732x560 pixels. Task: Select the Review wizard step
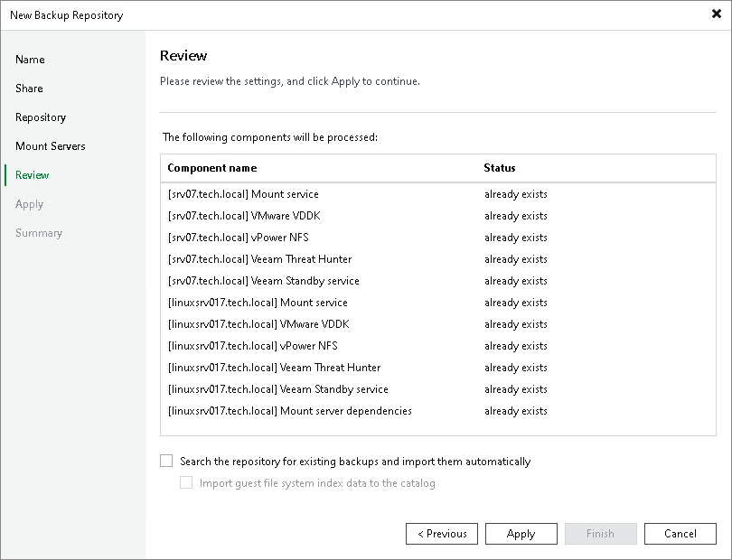coord(33,175)
